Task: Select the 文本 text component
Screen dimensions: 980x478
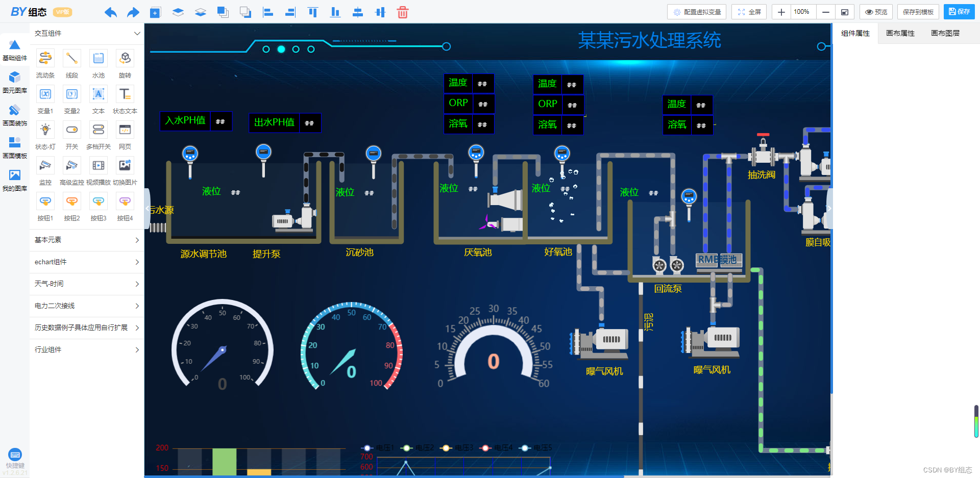Action: tap(99, 94)
